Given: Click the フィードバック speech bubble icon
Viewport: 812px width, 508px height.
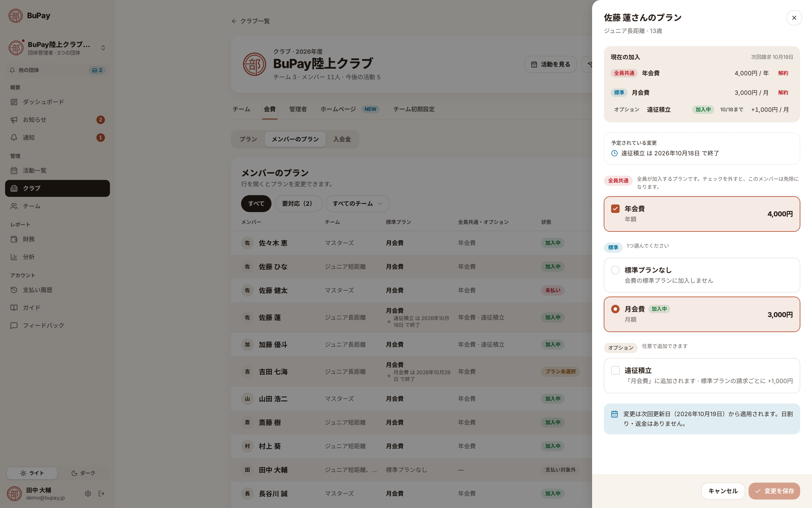Looking at the screenshot, I should (x=14, y=326).
